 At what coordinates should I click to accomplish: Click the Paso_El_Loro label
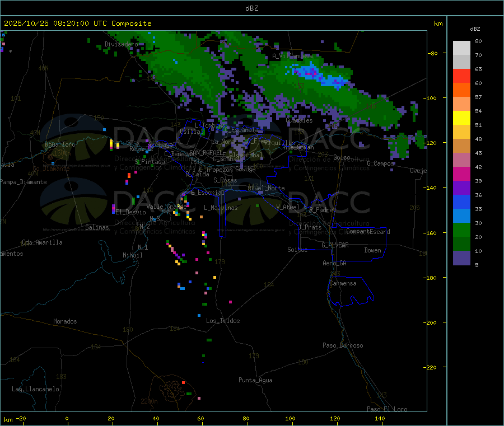(387, 409)
